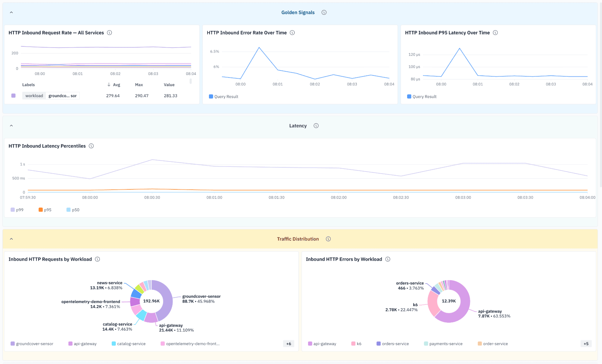Screen dimensions: 602x364
Task: Click the 12.39K total in Errors donut
Action: (449, 301)
